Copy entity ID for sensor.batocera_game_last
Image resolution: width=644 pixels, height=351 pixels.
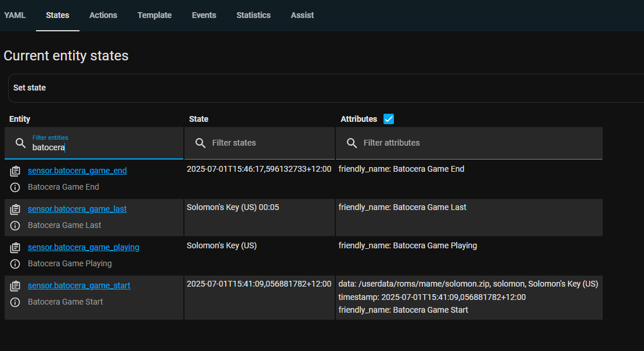[x=15, y=209]
